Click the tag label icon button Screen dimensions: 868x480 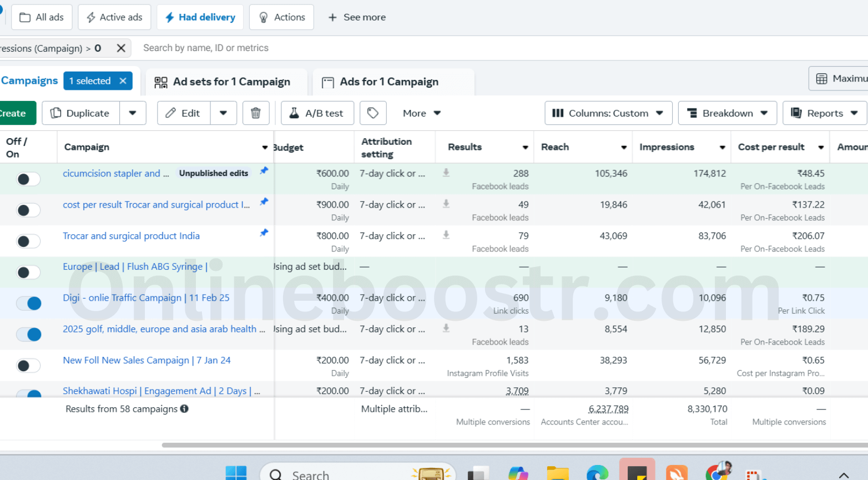coord(373,113)
